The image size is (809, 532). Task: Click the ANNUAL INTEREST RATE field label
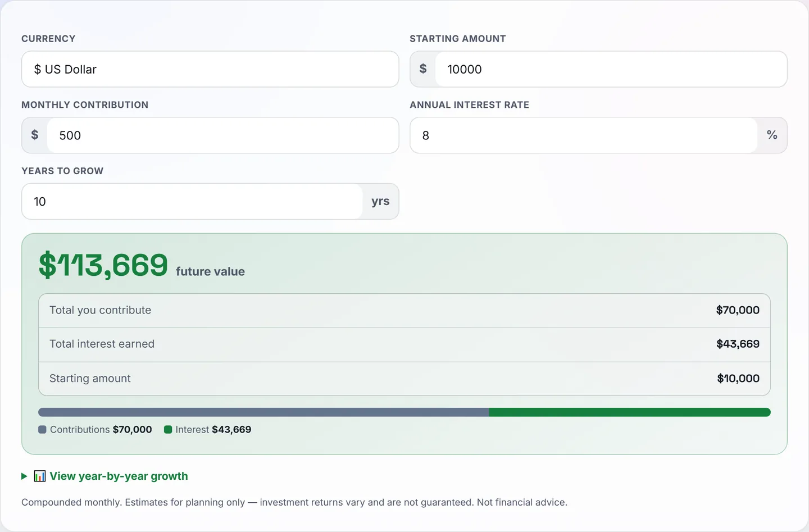470,105
